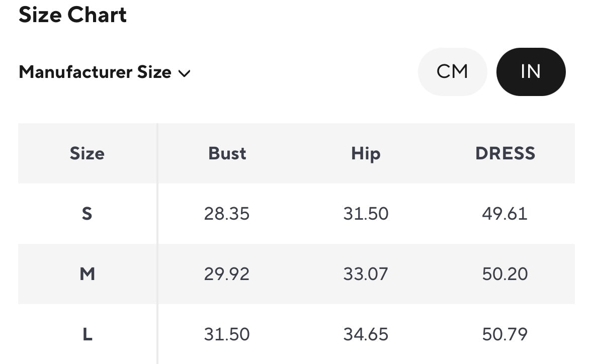Viewport: 593px width, 364px height.
Task: Click the L hip value 34.65
Action: tap(366, 334)
